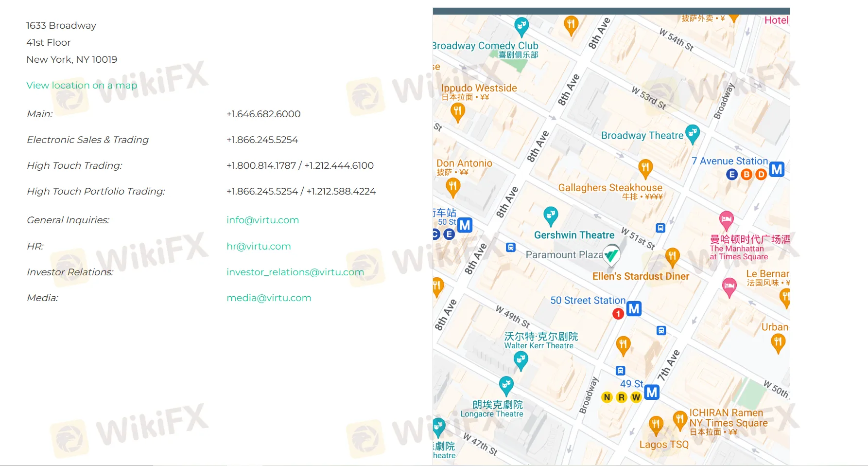Click the yellow N line badge
This screenshot has width=868, height=466.
click(607, 397)
